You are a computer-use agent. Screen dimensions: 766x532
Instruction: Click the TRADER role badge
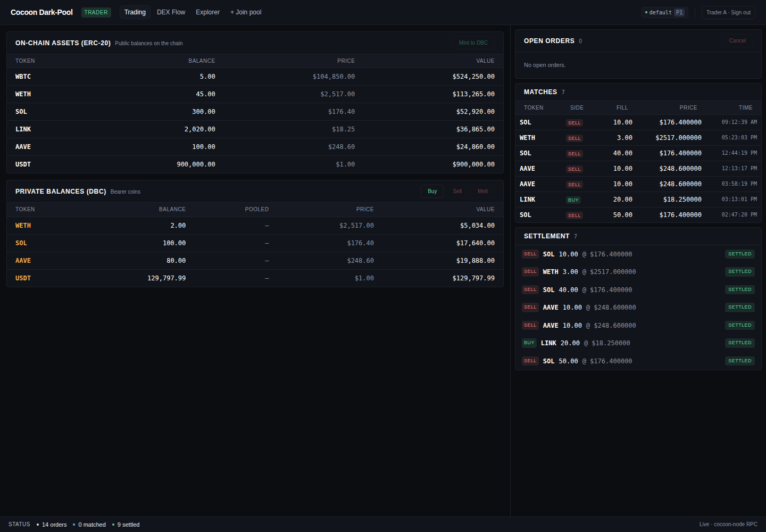point(96,12)
